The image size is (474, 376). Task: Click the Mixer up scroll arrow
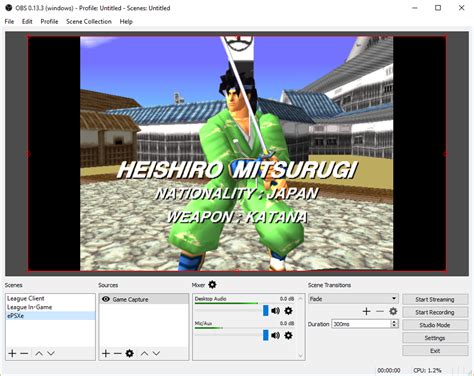coord(300,298)
